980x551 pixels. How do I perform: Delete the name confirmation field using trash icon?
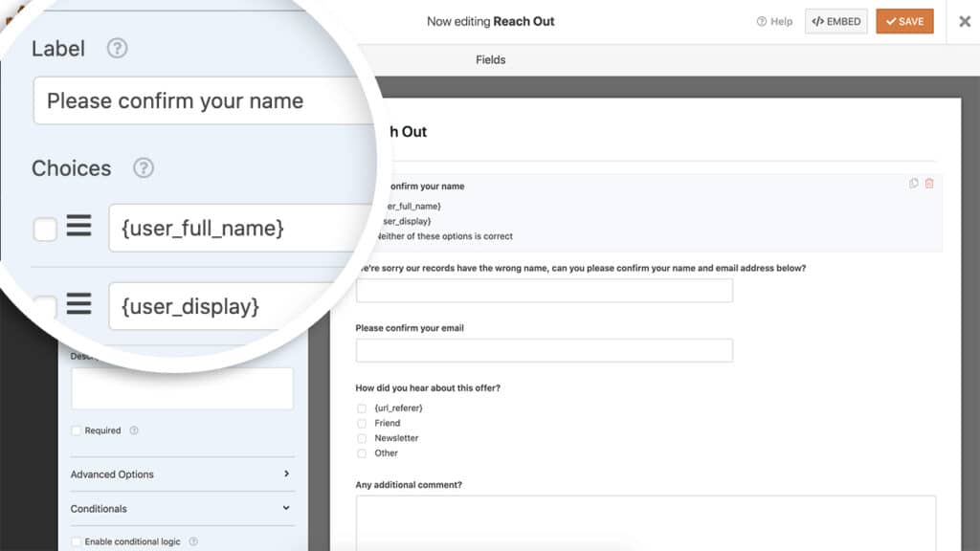point(929,186)
